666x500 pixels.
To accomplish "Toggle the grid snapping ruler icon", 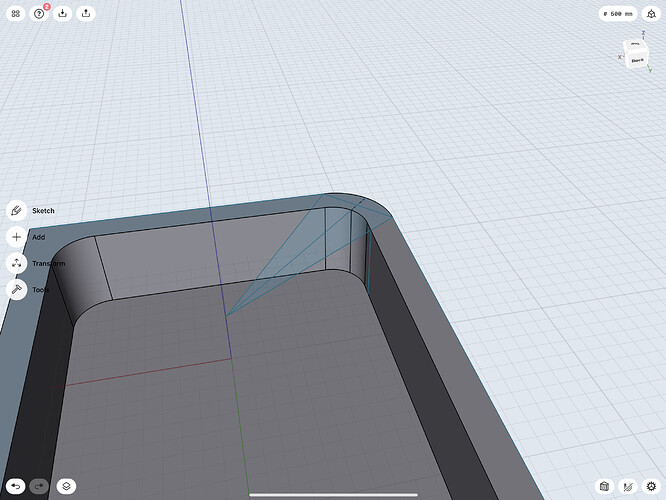I will pos(628,486).
